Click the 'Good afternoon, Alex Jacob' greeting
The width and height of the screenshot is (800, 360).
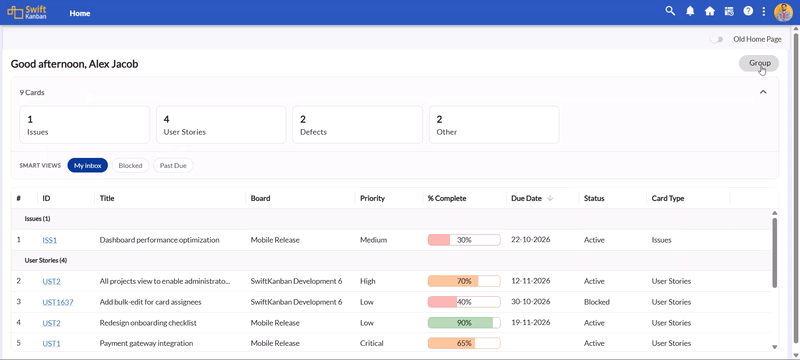point(74,64)
